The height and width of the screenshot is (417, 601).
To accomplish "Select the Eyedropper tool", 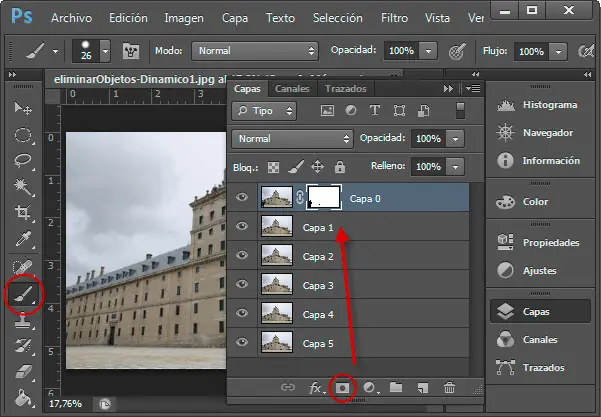I will [x=23, y=238].
